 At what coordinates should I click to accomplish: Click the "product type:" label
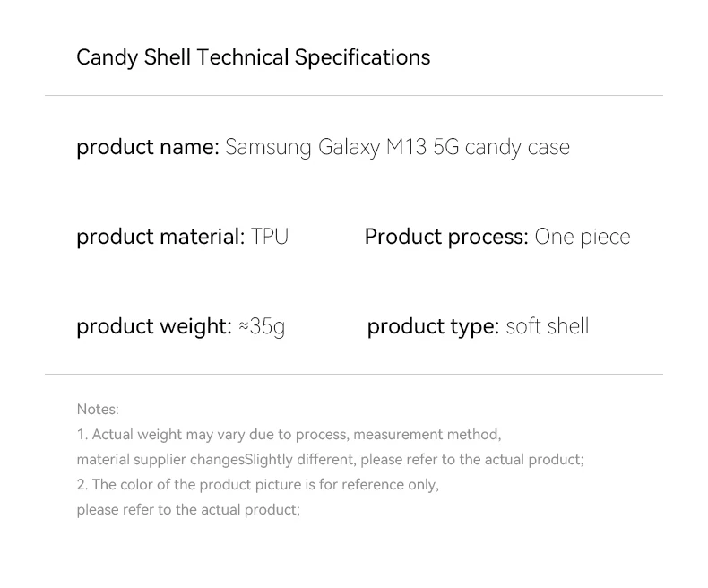click(x=432, y=326)
